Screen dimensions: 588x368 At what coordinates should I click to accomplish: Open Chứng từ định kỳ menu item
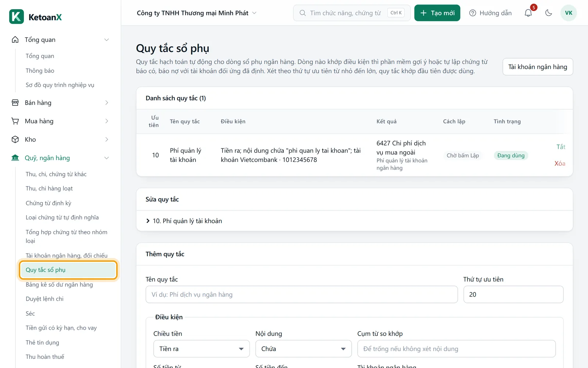(49, 203)
